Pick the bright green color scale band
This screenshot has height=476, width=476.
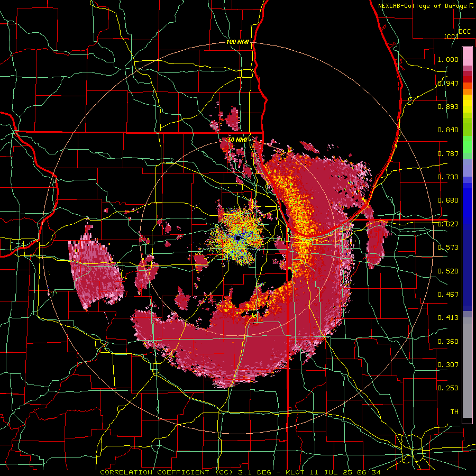click(467, 144)
